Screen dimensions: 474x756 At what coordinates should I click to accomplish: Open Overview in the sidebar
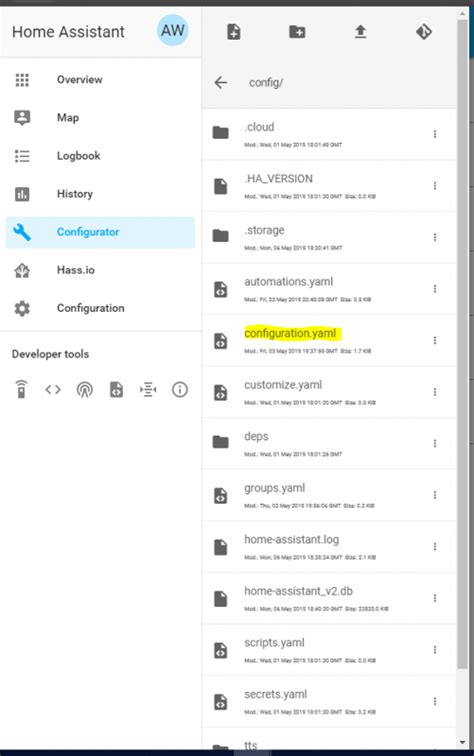pyautogui.click(x=100, y=80)
